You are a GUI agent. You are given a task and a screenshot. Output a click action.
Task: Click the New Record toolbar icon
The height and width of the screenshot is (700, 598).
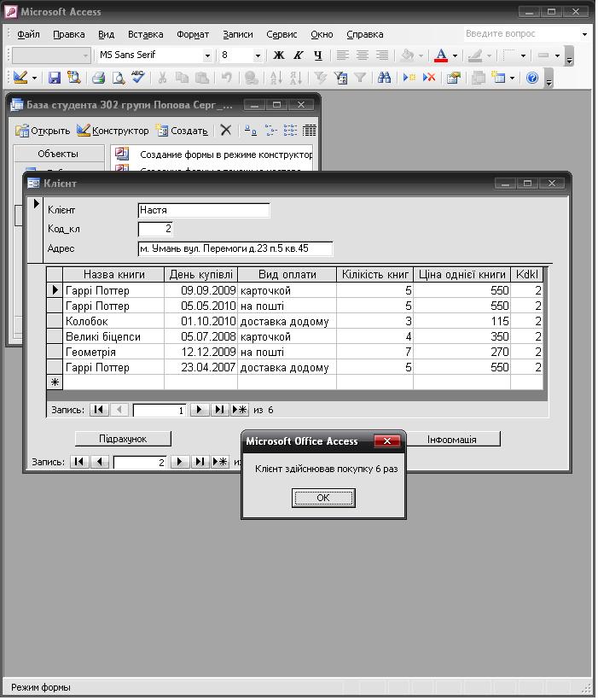click(x=409, y=78)
